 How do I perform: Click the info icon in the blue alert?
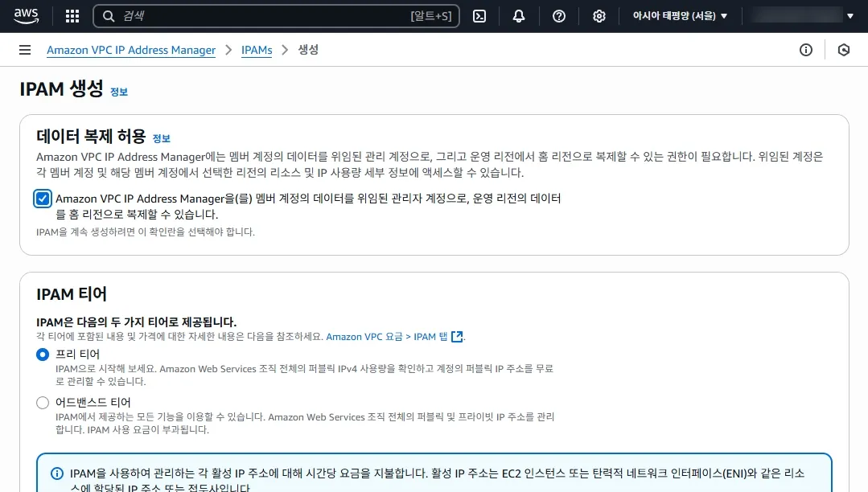[x=57, y=474]
